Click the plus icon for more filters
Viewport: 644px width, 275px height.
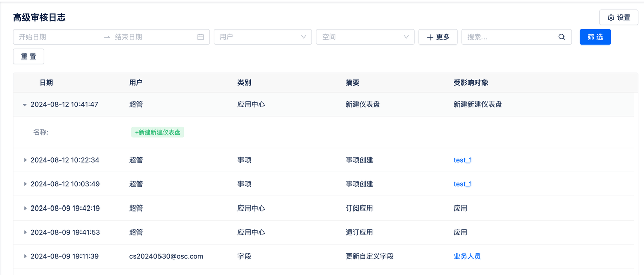click(430, 37)
